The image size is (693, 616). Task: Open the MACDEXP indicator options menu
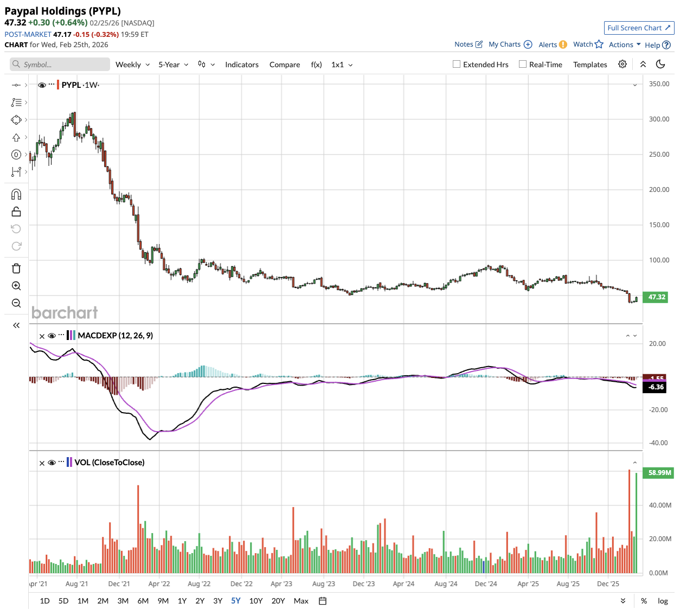(61, 336)
